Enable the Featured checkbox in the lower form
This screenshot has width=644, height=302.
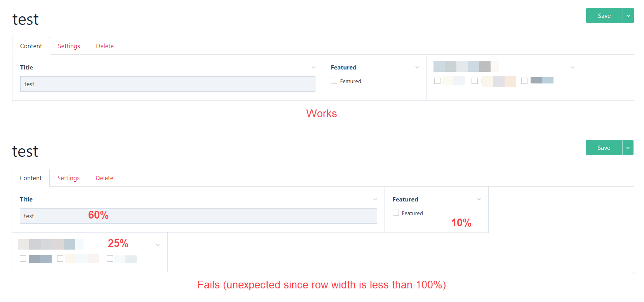(x=395, y=213)
